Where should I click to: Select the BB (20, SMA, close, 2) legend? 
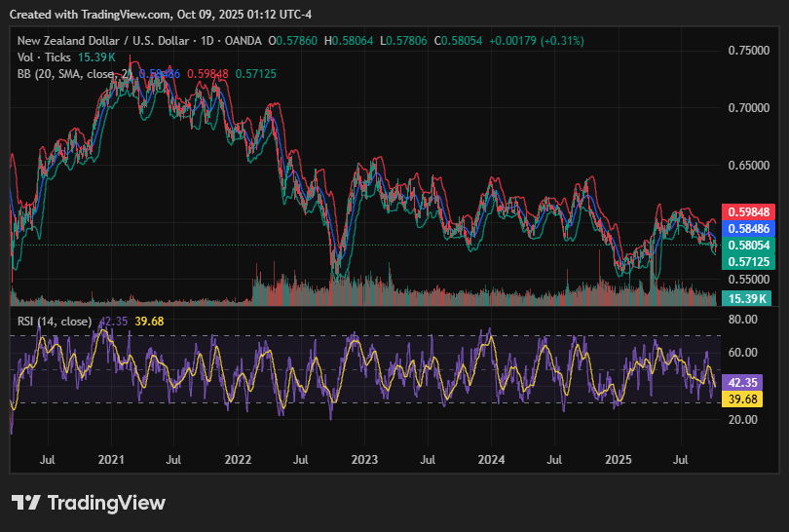tap(74, 74)
